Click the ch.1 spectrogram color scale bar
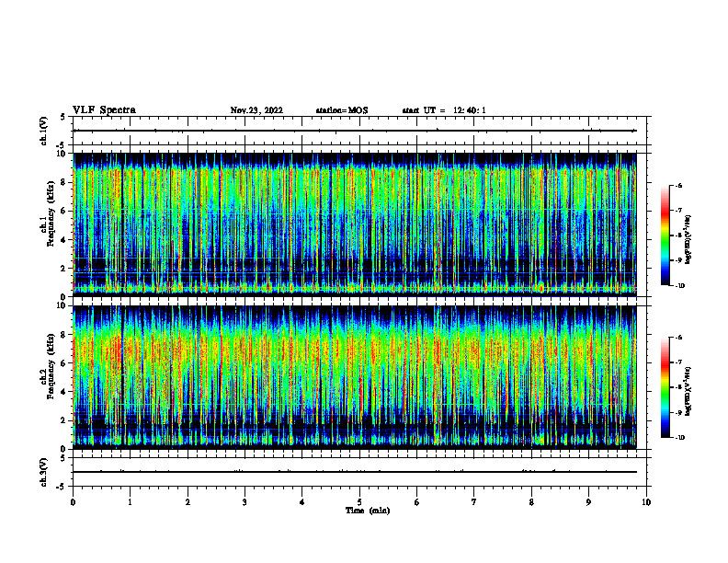The width and height of the screenshot is (728, 563). point(665,236)
